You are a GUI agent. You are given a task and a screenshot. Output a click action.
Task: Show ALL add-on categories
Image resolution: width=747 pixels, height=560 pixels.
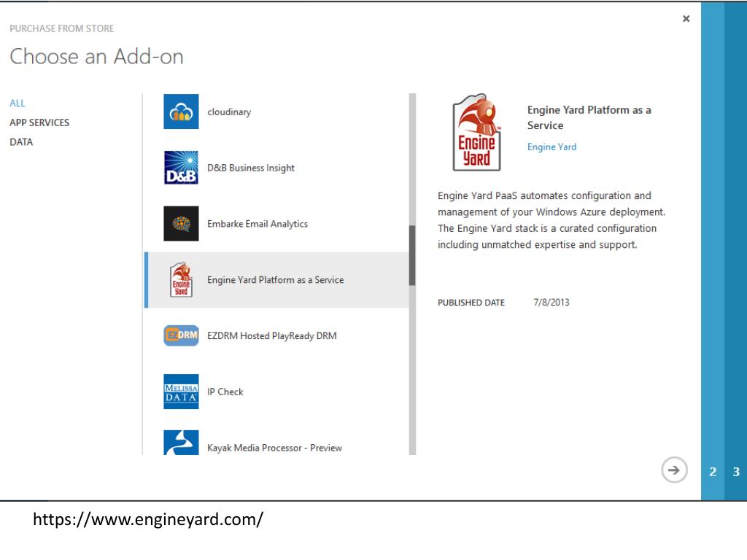tap(18, 103)
